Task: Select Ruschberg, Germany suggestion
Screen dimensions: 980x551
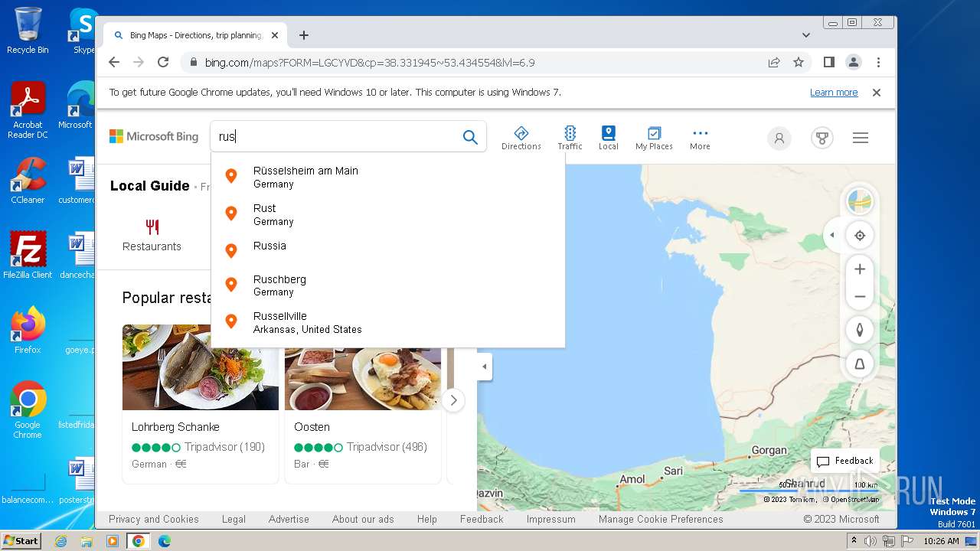Action: tap(387, 285)
